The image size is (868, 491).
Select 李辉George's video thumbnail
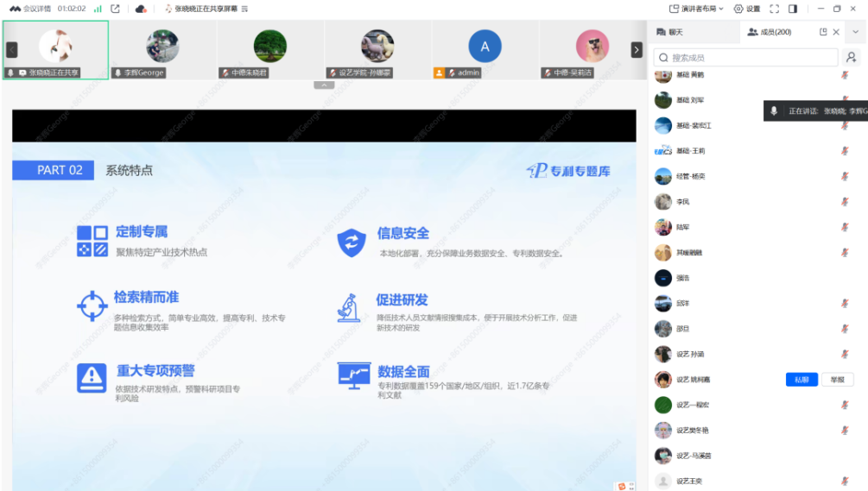click(x=162, y=49)
